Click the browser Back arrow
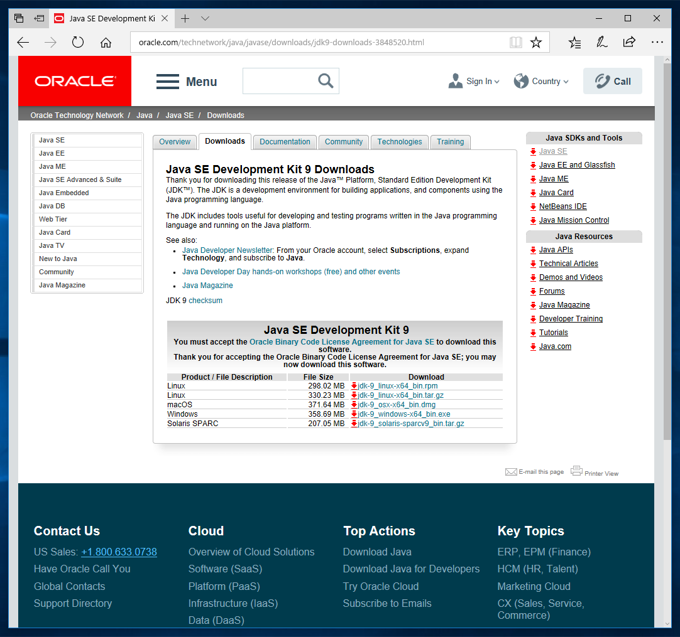Viewport: 680px width, 637px height. coord(23,42)
